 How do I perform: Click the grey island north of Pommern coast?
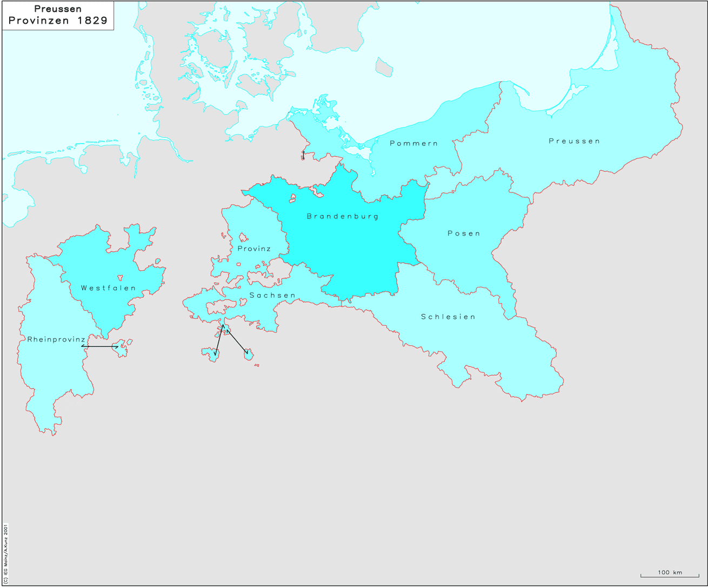[x=384, y=66]
